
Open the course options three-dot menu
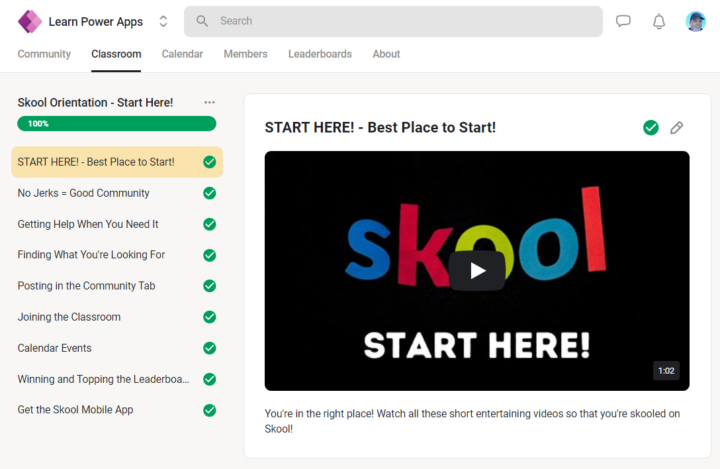click(209, 102)
